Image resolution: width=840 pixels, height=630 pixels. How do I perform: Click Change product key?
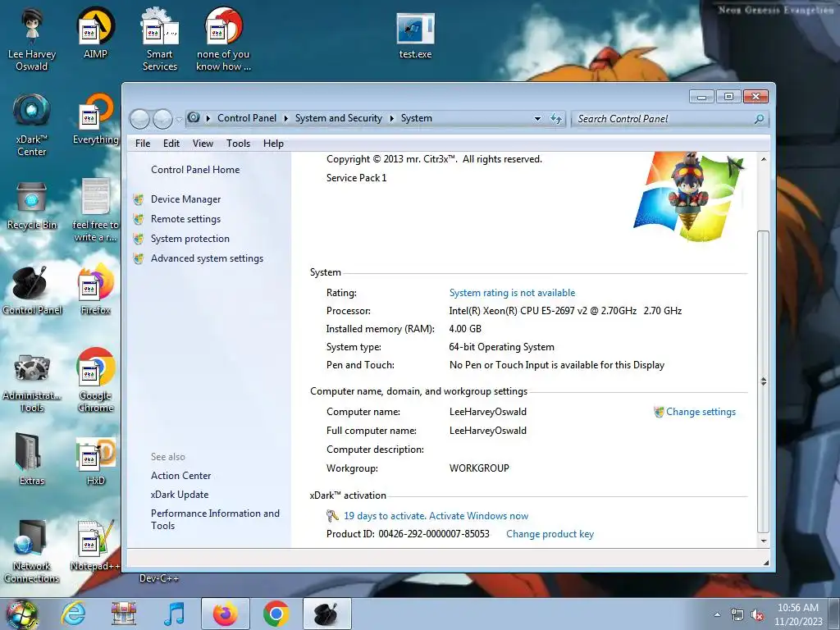(x=550, y=534)
